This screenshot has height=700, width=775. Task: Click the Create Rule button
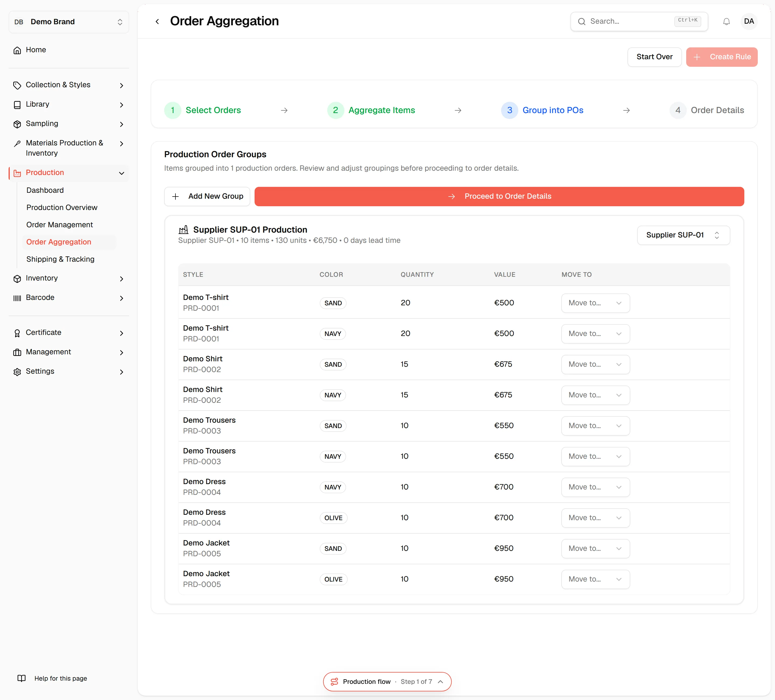721,57
